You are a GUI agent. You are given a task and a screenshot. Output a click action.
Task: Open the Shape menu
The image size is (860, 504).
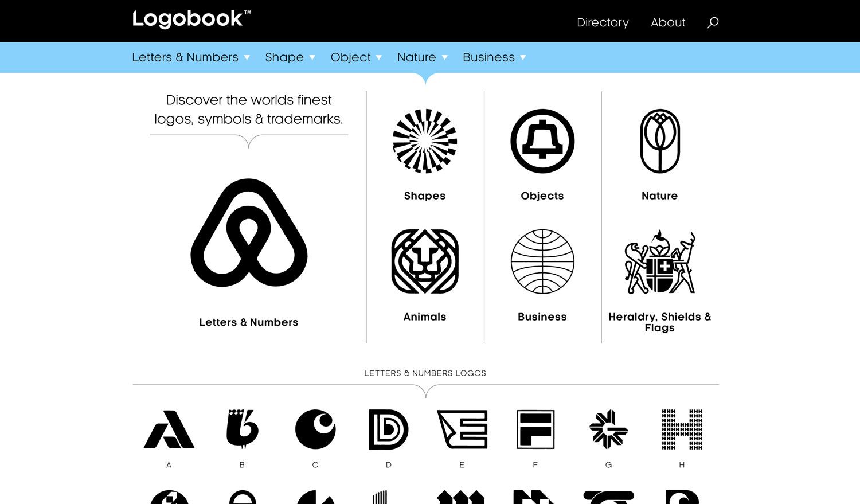tap(284, 57)
